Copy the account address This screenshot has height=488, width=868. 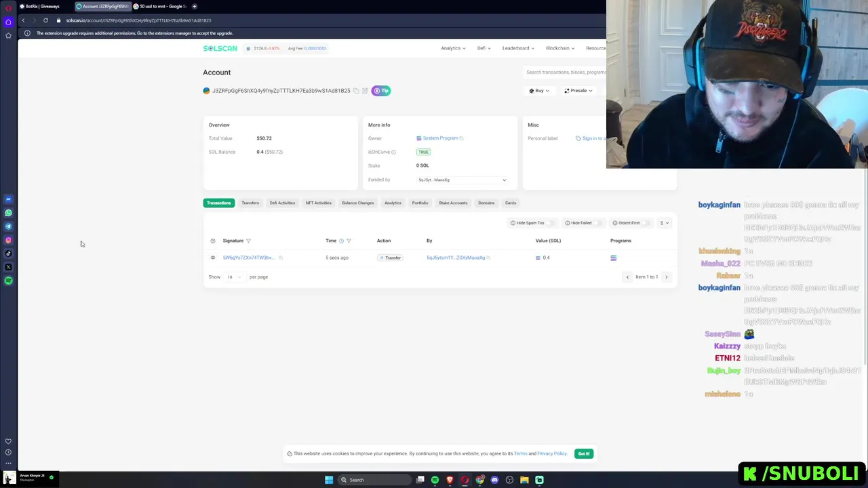(355, 91)
